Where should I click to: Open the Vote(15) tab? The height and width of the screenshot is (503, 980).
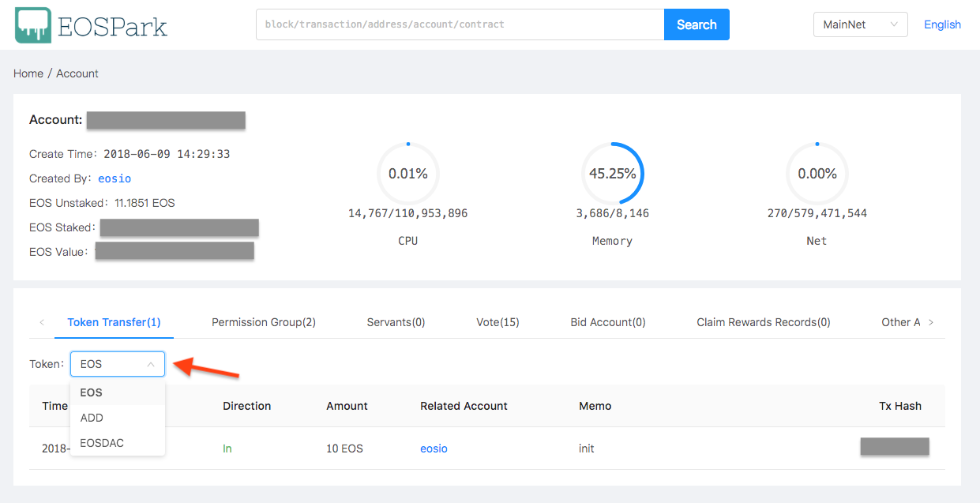tap(498, 322)
